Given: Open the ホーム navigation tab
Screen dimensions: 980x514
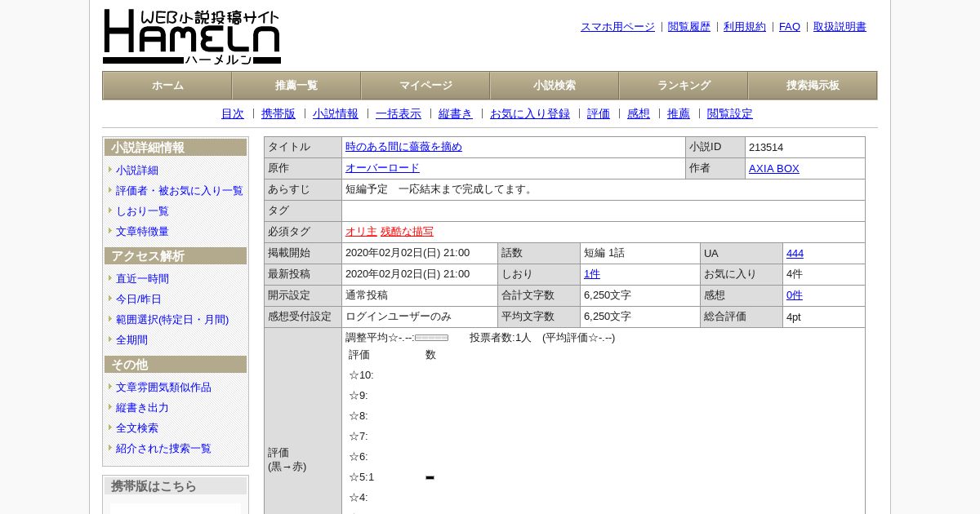Looking at the screenshot, I should 167,86.
